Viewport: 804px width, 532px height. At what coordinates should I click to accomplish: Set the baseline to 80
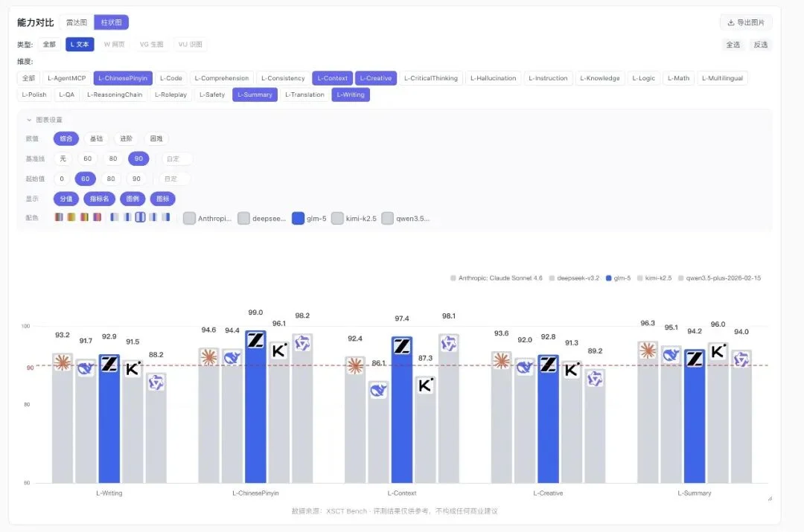(113, 158)
